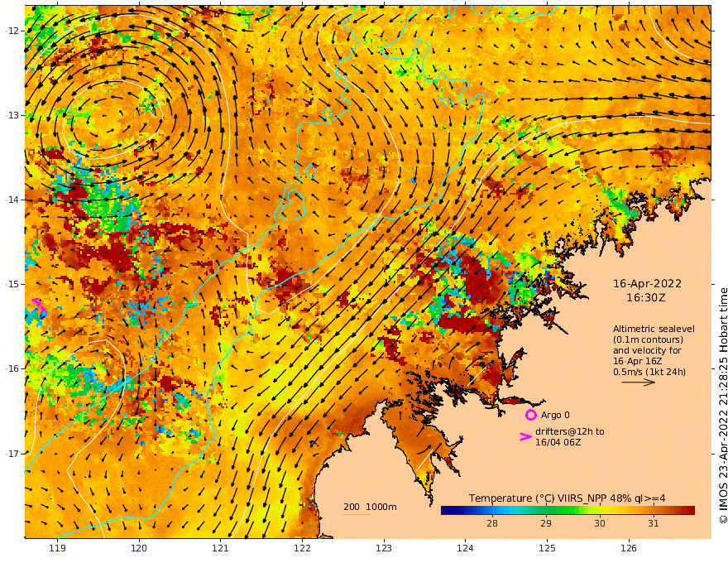728x563 pixels.
Task: Click the "16/04 06Z" label
Action: pos(558,442)
